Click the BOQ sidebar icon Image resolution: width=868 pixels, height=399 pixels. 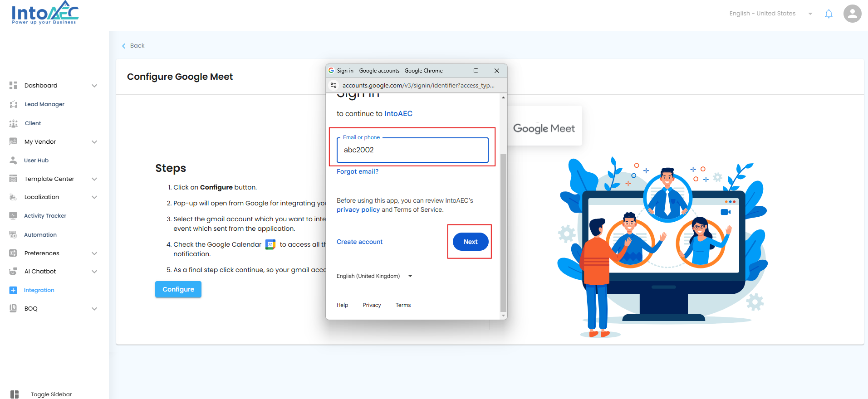pyautogui.click(x=13, y=308)
